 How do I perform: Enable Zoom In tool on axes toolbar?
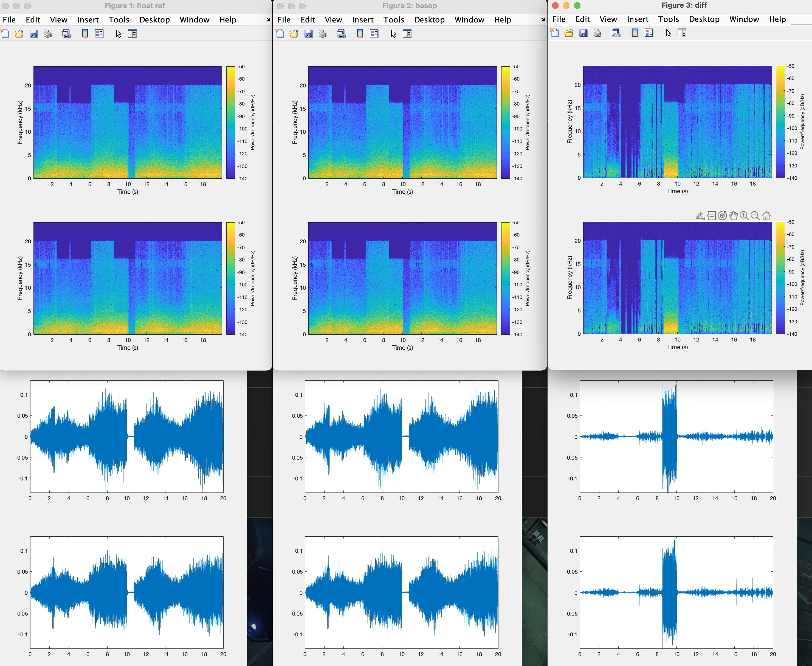click(x=744, y=216)
